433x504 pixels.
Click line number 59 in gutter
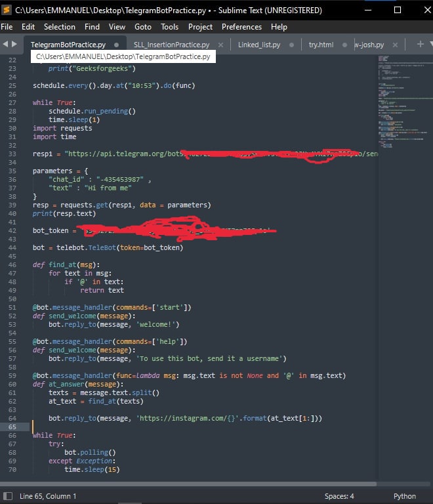point(12,376)
